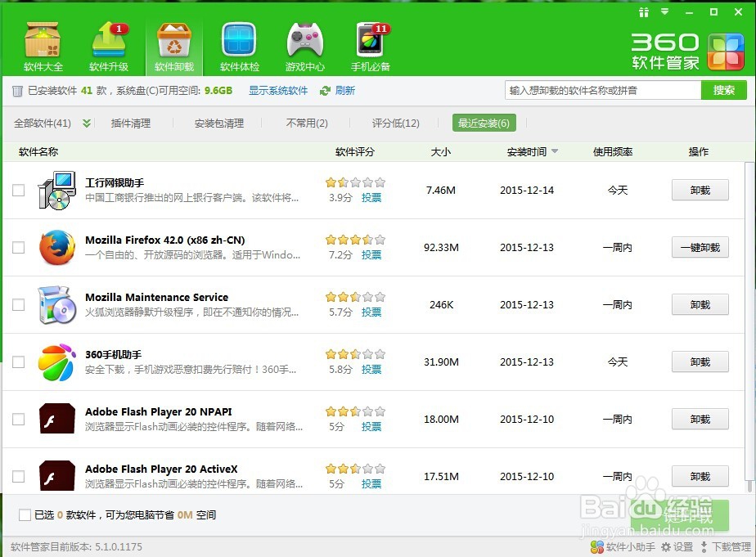Click 一键卸载 for Mozilla Firefox
Screen dimensions: 756x557
(x=700, y=248)
